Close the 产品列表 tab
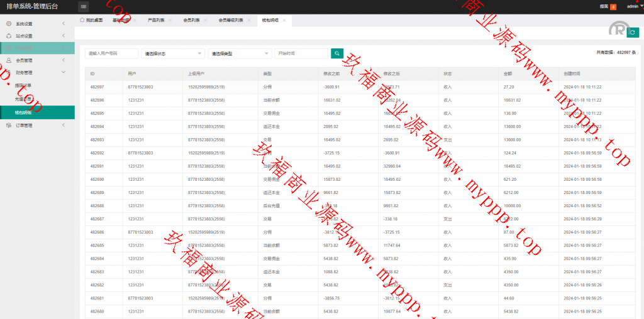The width and height of the screenshot is (644, 319). tap(170, 20)
